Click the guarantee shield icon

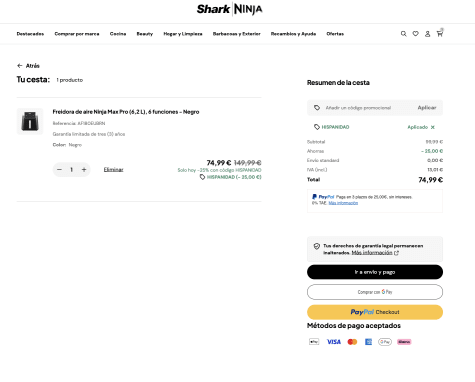click(x=317, y=246)
